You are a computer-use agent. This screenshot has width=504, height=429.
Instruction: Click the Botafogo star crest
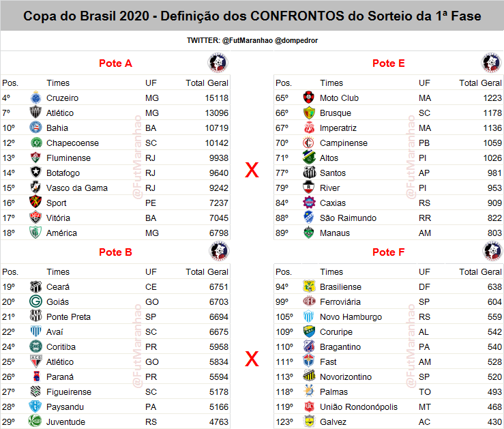[x=35, y=173]
